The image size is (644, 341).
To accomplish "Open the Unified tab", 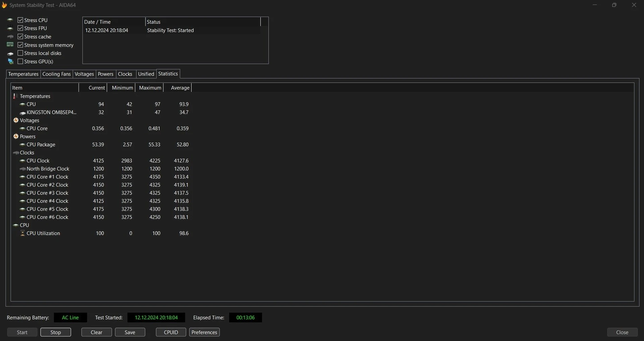I will coord(146,74).
